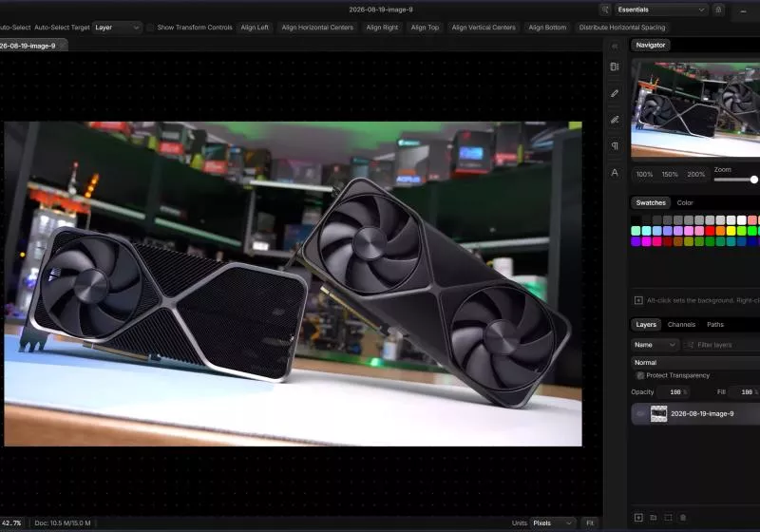Screen dimensions: 760x532
Task: Click the GPU image on the canvas
Action: pyautogui.click(x=293, y=284)
